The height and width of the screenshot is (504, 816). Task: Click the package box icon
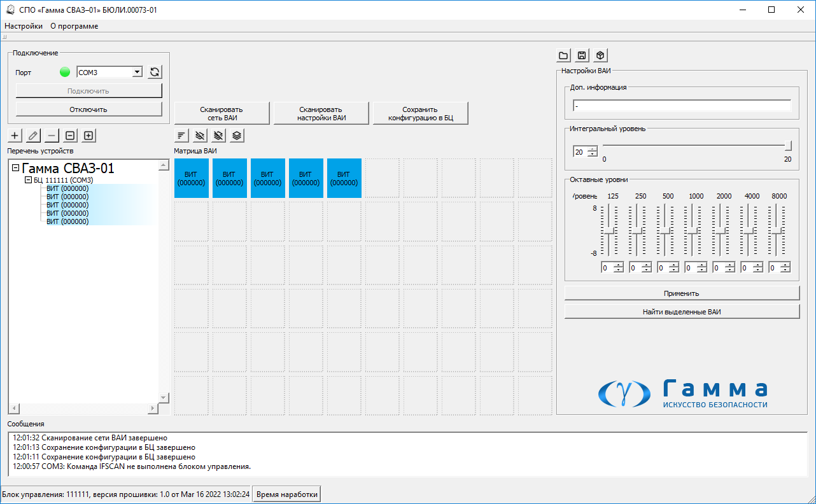tap(600, 55)
